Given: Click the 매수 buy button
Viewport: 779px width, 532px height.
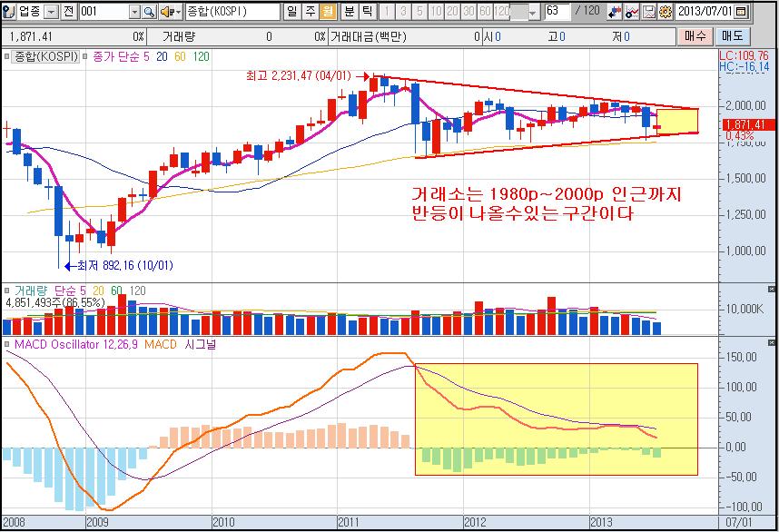Looking at the screenshot, I should [695, 35].
